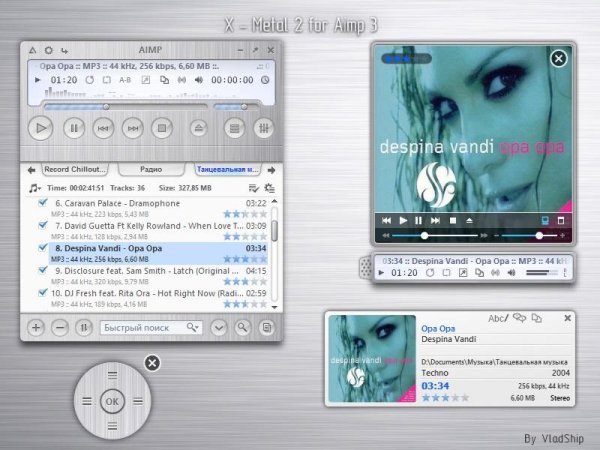Stop playback in main AIMP window

click(x=162, y=128)
